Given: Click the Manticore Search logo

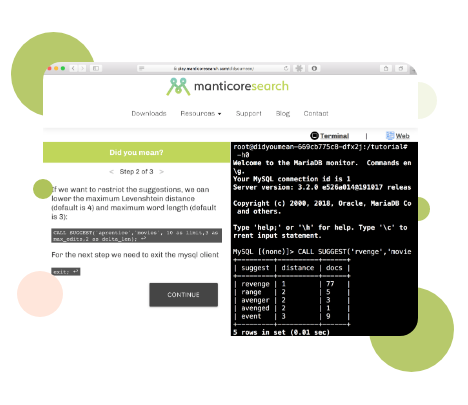Looking at the screenshot, I should 228,86.
